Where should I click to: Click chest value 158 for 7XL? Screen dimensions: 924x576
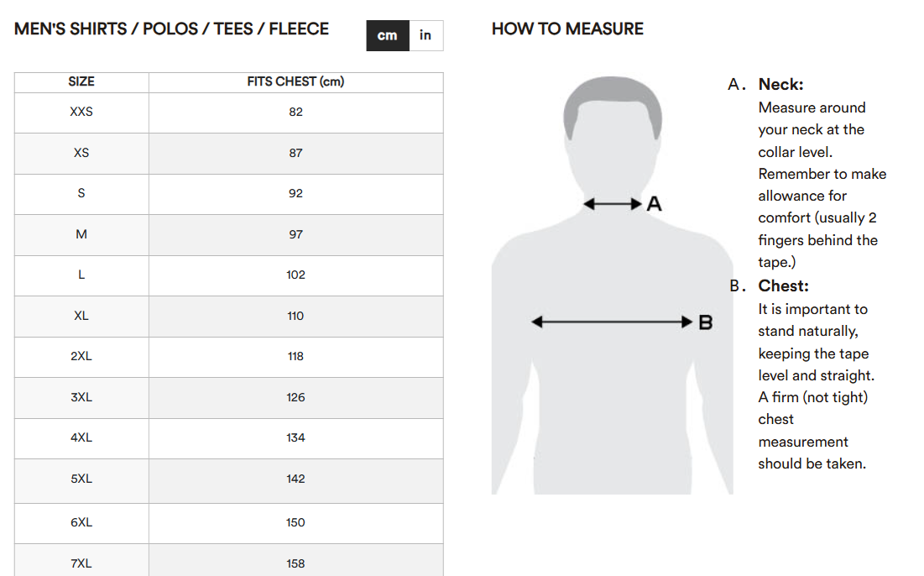click(295, 563)
